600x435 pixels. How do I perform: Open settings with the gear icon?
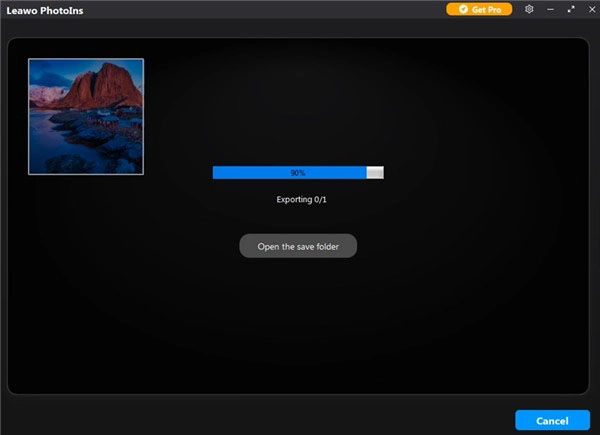(529, 9)
